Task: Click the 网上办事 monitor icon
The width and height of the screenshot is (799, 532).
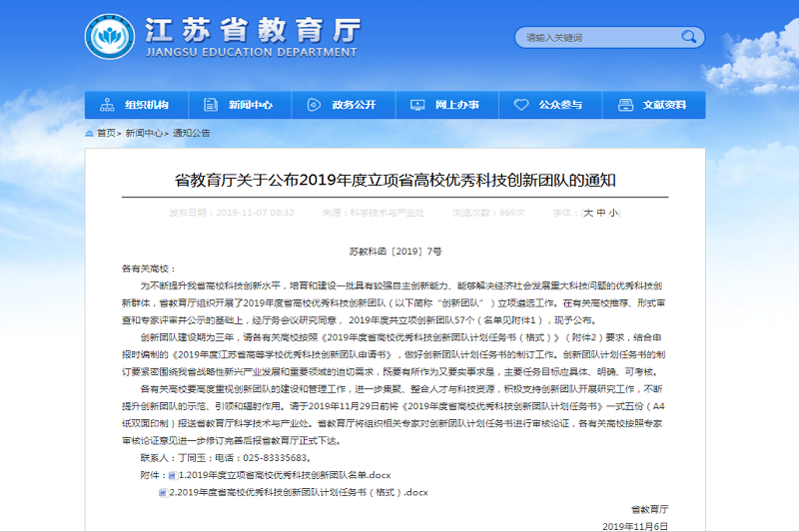Action: (418, 105)
